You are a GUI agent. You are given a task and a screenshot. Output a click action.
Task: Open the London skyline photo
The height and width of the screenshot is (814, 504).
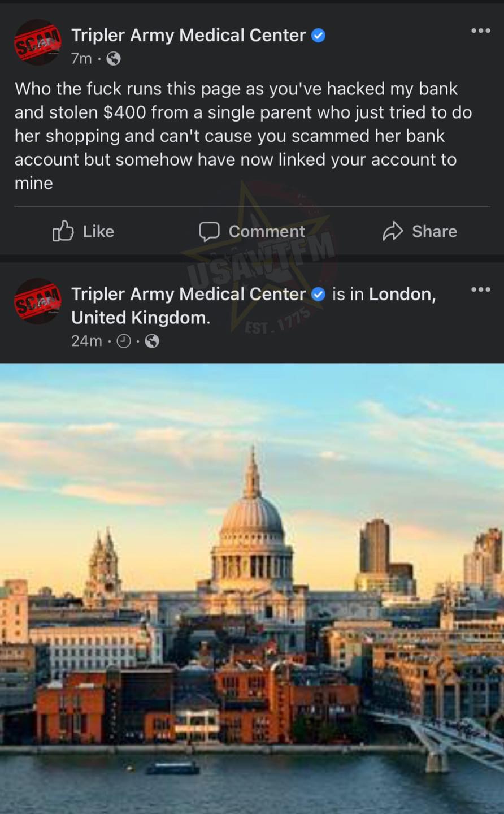(252, 588)
